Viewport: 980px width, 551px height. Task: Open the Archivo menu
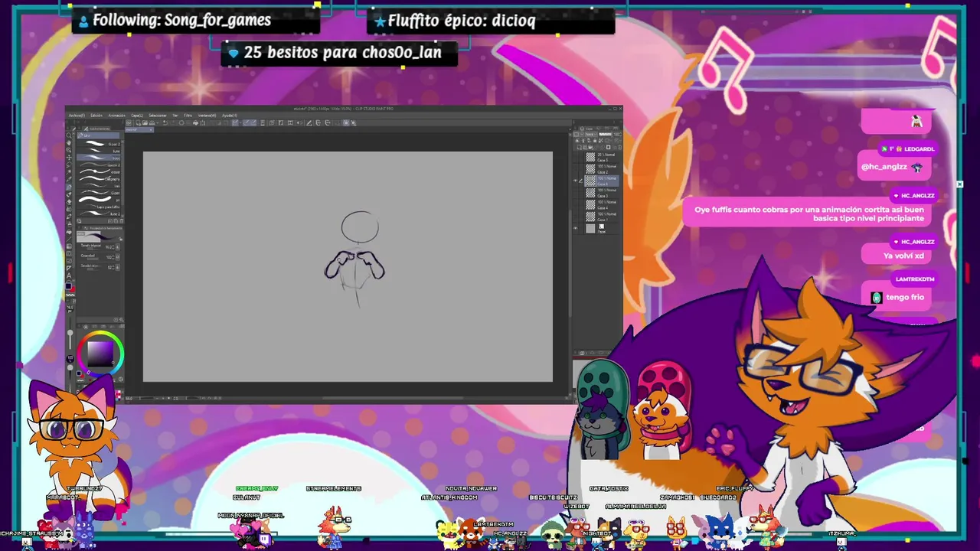pos(77,116)
